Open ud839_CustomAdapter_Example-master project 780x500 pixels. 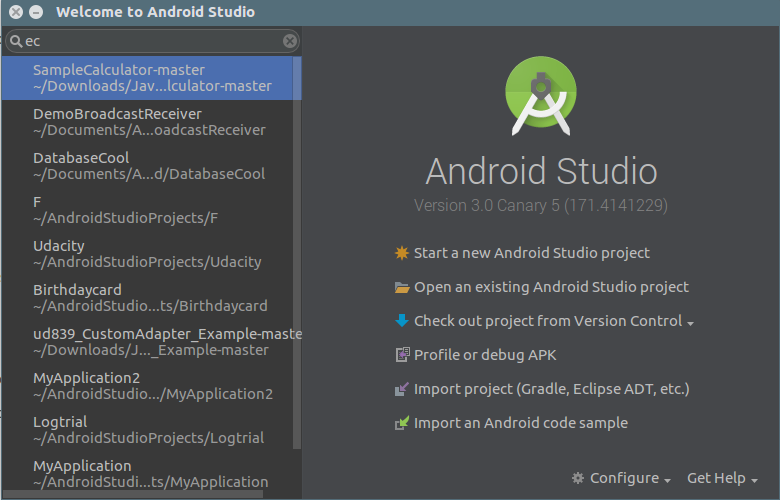148,341
